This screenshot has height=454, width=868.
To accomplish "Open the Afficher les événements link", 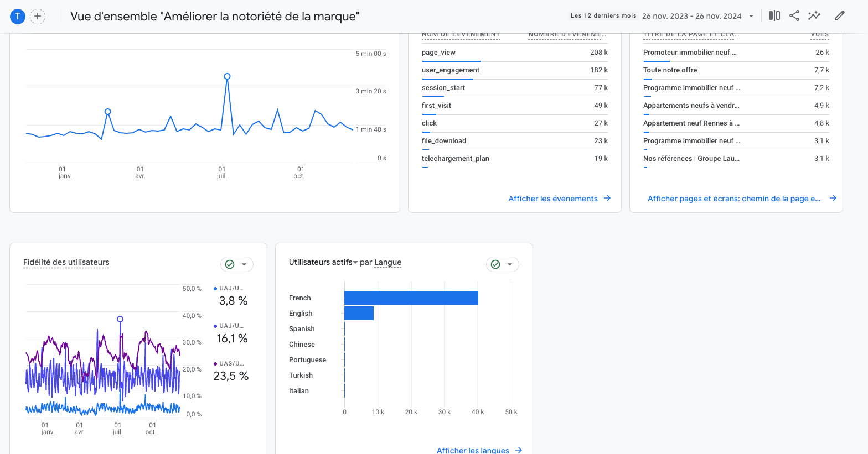I will pos(552,199).
